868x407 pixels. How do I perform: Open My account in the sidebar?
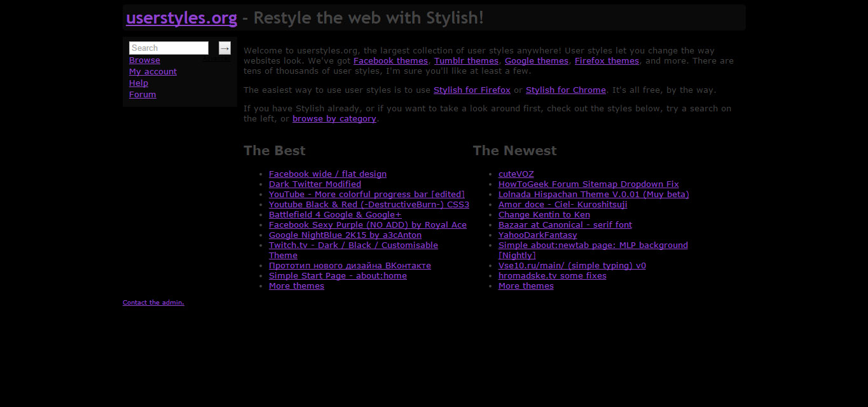153,72
